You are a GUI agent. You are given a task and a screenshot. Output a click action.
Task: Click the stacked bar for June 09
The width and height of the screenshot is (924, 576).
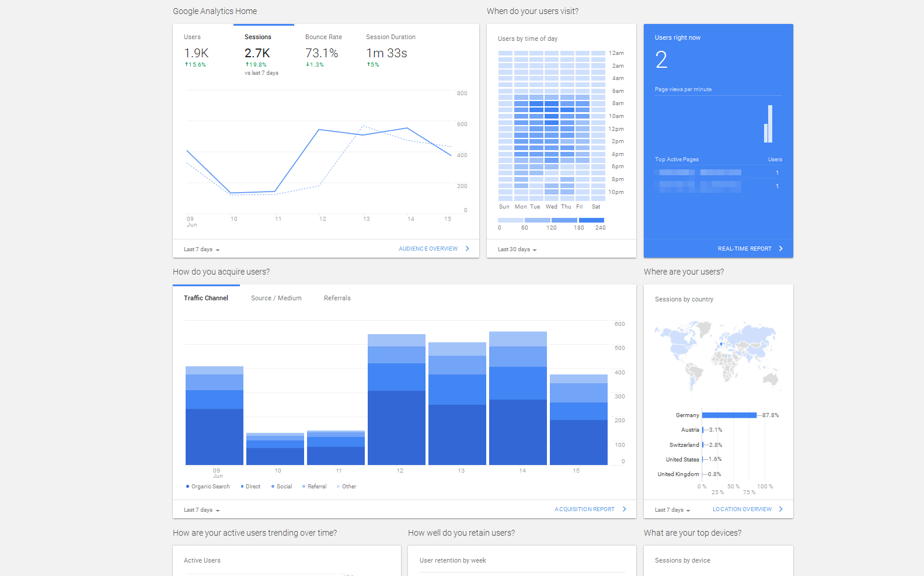pyautogui.click(x=214, y=416)
